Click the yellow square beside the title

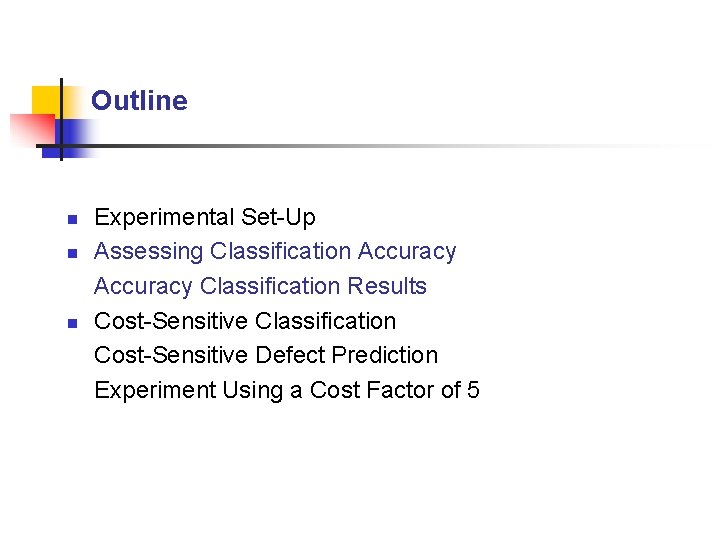coord(45,100)
